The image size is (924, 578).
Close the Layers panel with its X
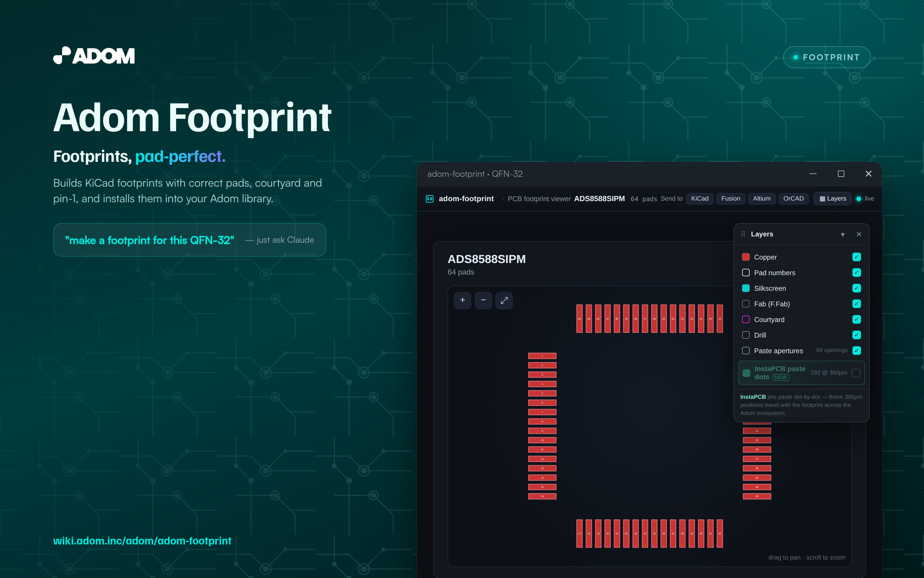tap(859, 234)
